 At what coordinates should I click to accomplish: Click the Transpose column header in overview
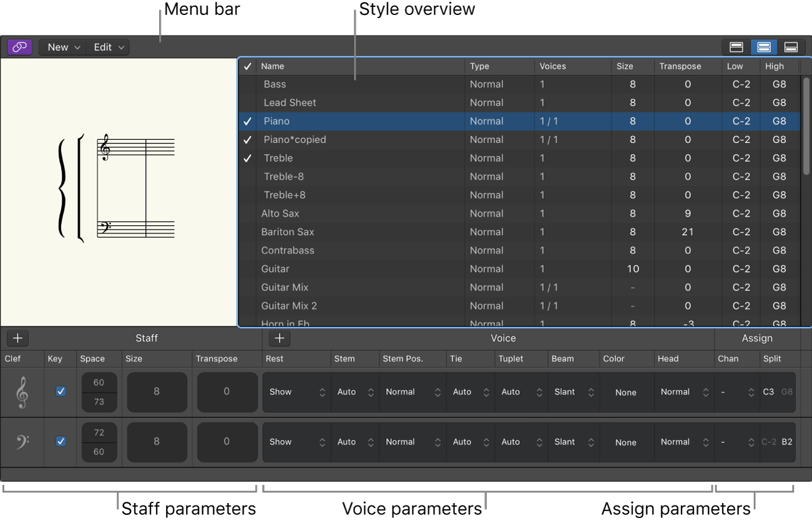pos(687,66)
